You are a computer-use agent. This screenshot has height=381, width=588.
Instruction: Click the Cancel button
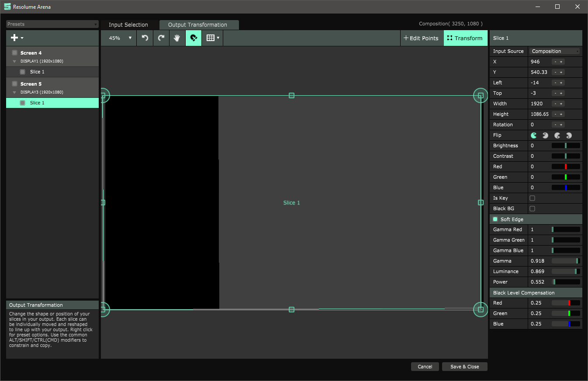(x=425, y=367)
